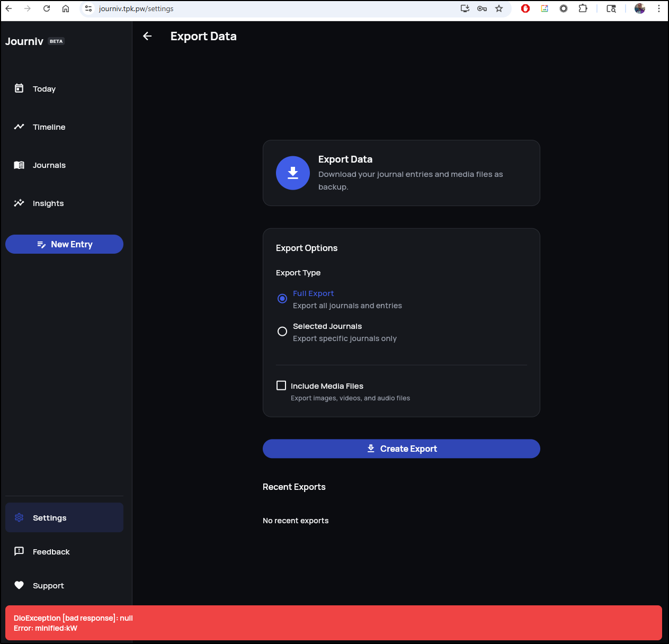Click the Feedback speech bubble icon

[19, 551]
